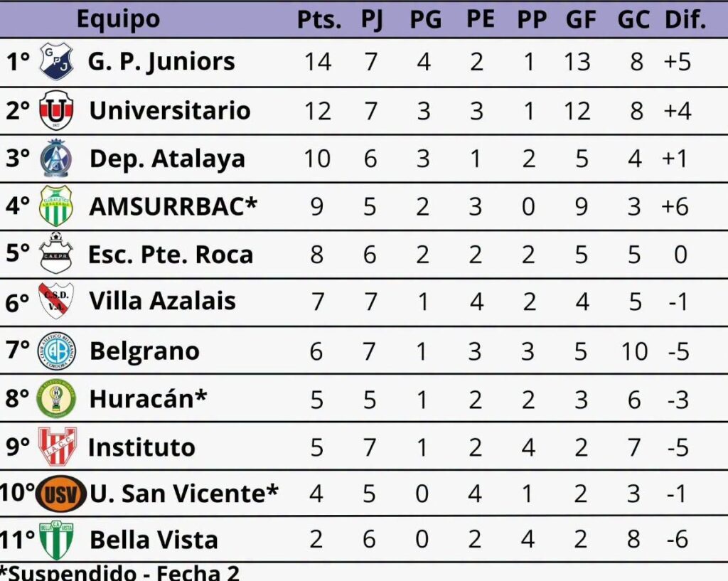This screenshot has height=581, width=728.
Task: Click the Suspendido - Fecha 2 footnote
Action: click(120, 572)
